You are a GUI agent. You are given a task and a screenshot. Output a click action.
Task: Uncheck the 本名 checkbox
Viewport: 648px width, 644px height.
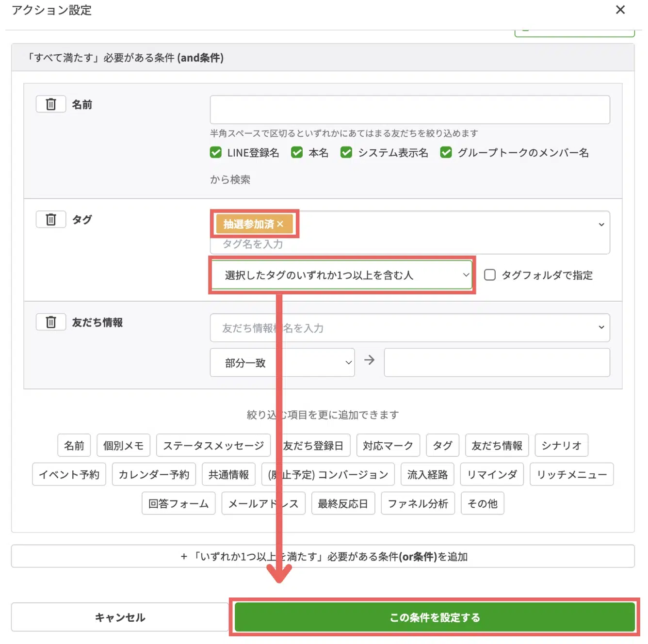point(297,153)
